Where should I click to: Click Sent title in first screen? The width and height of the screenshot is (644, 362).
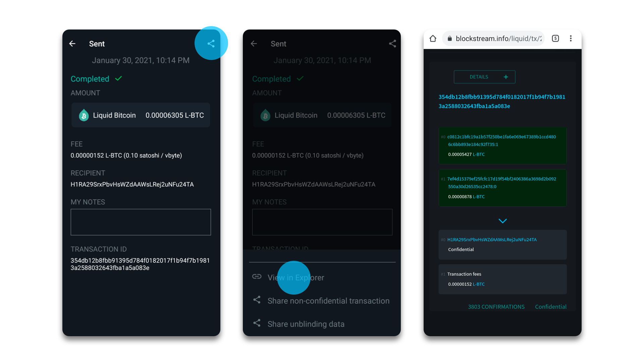point(97,44)
